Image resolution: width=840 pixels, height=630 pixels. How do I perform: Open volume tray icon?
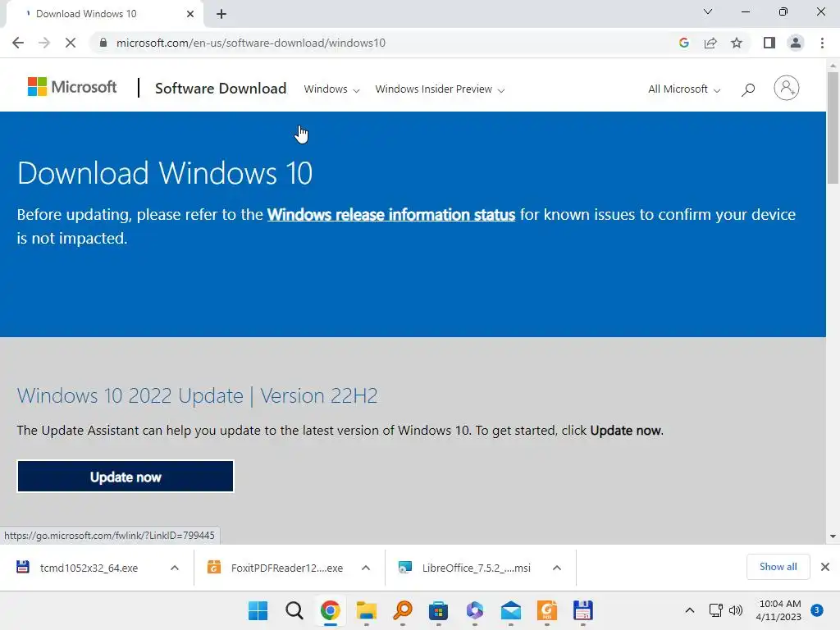[x=736, y=610]
